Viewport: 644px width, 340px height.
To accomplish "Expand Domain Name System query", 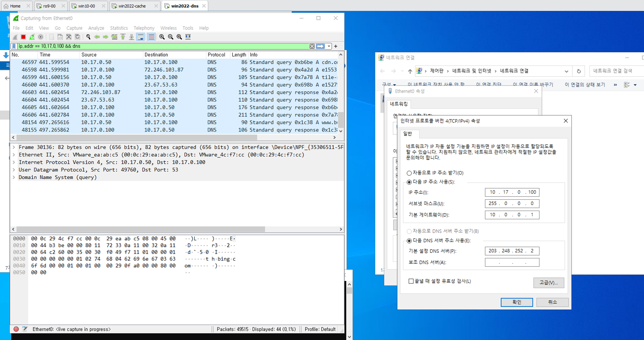I will coord(14,178).
